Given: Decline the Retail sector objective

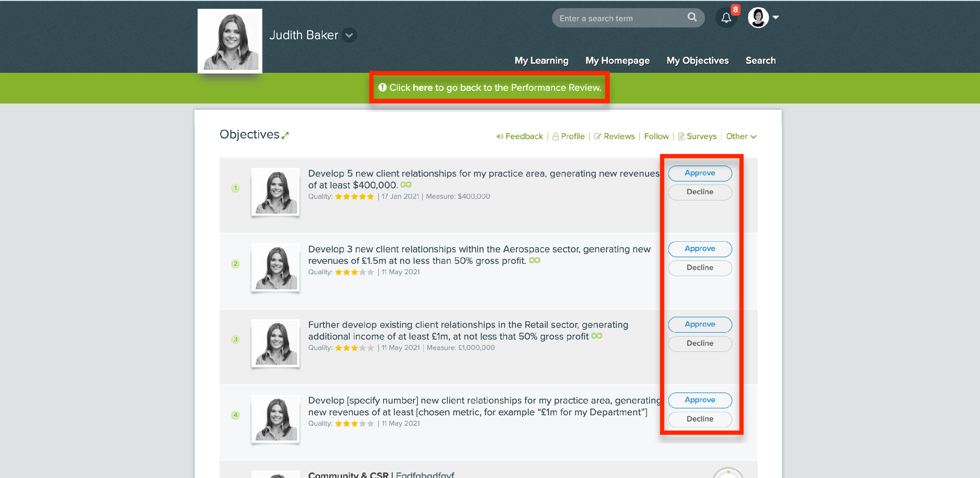Looking at the screenshot, I should [x=700, y=343].
